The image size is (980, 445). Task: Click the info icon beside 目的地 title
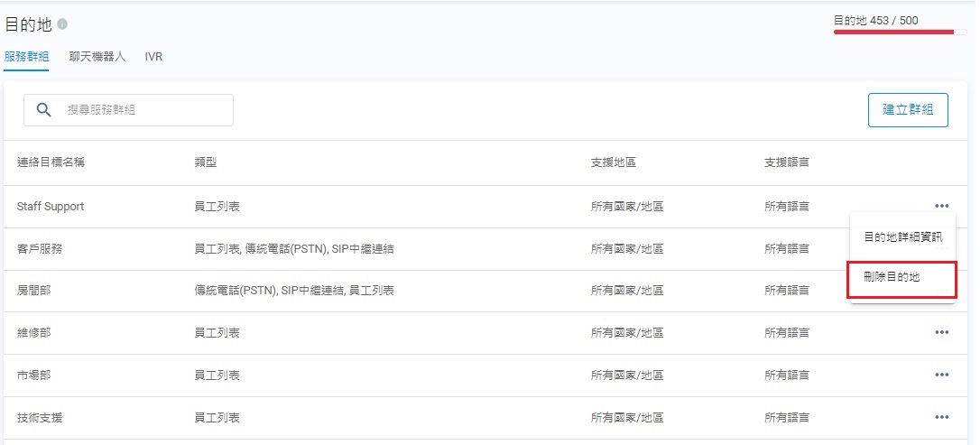[x=62, y=24]
